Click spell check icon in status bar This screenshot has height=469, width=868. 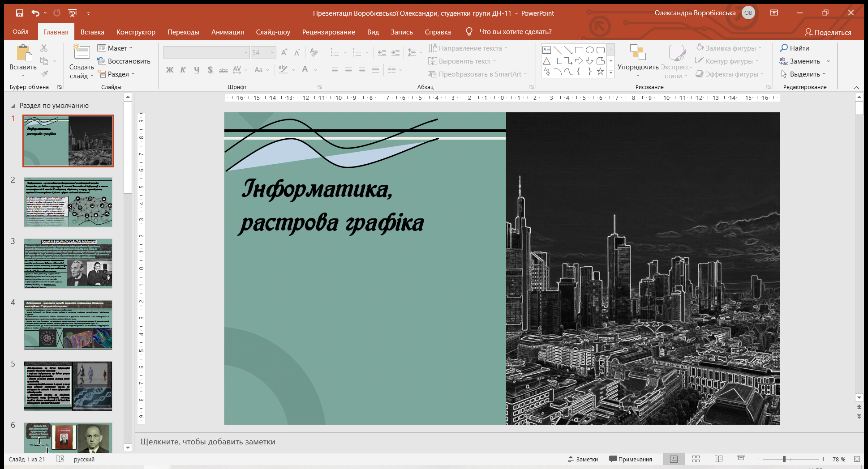pyautogui.click(x=60, y=459)
